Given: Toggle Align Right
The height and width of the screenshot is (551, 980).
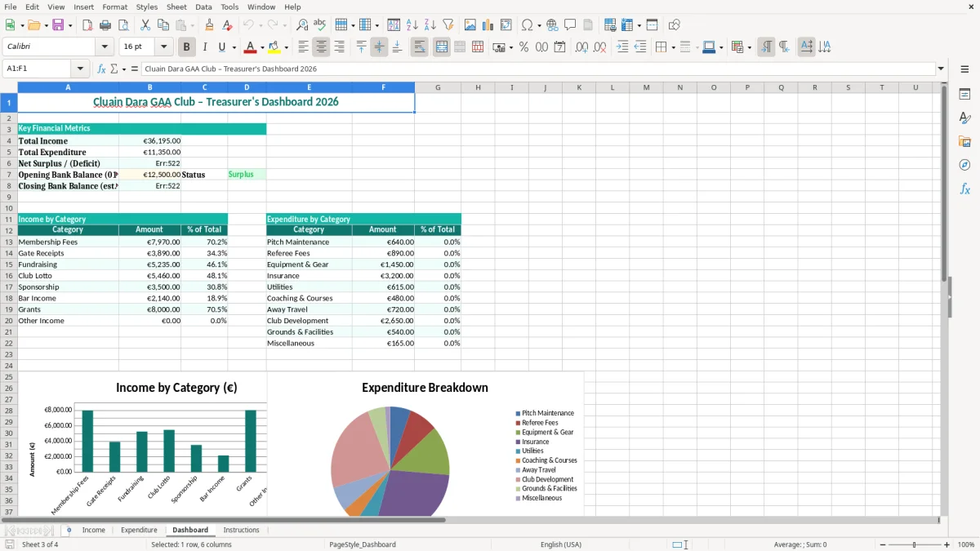Looking at the screenshot, I should coord(339,47).
